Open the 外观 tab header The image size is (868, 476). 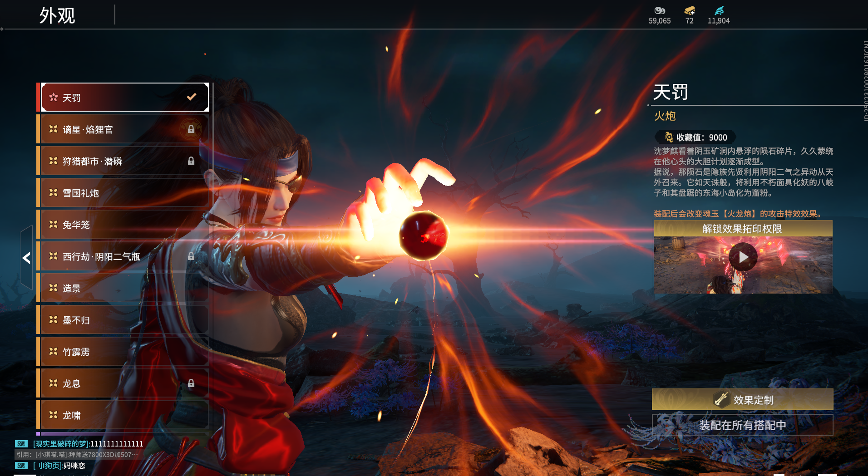tap(57, 15)
